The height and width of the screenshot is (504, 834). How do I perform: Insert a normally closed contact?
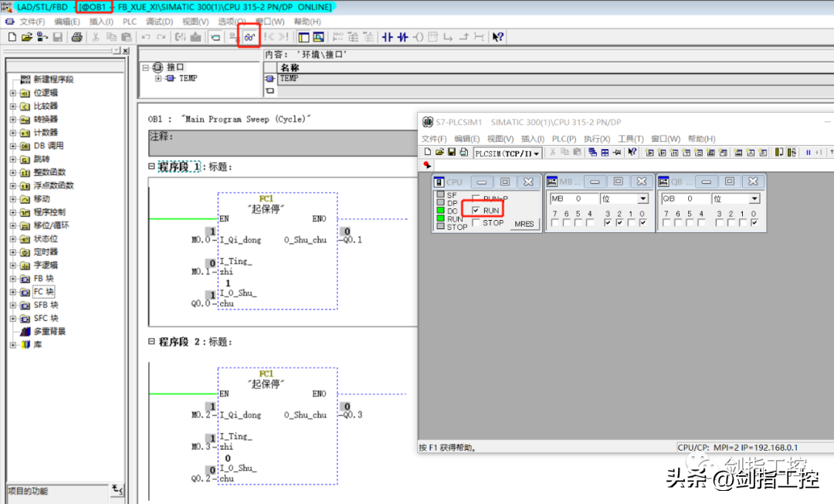(x=404, y=37)
